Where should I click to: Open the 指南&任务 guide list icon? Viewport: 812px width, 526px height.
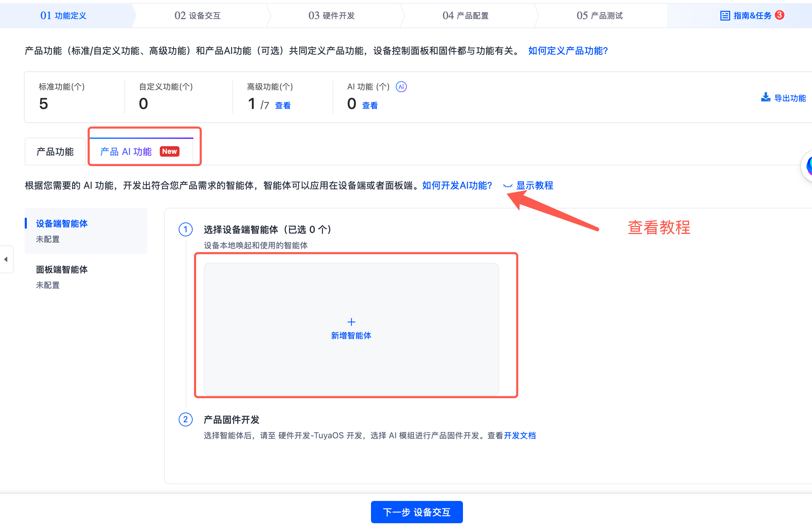click(x=725, y=16)
